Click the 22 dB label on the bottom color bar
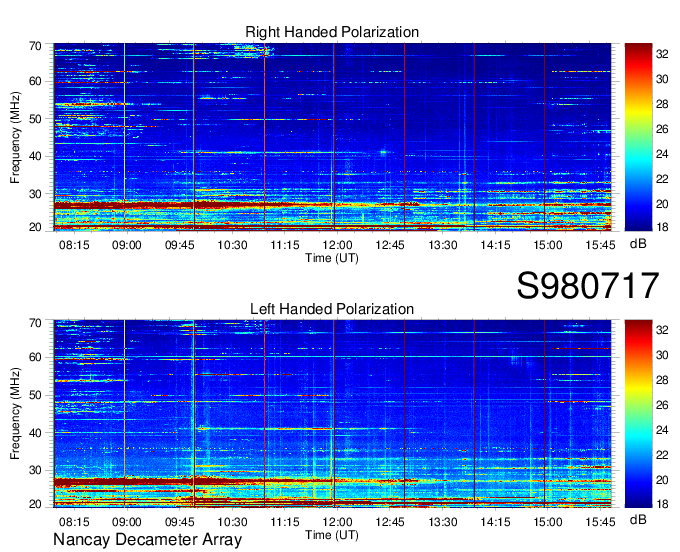 pyautogui.click(x=662, y=455)
